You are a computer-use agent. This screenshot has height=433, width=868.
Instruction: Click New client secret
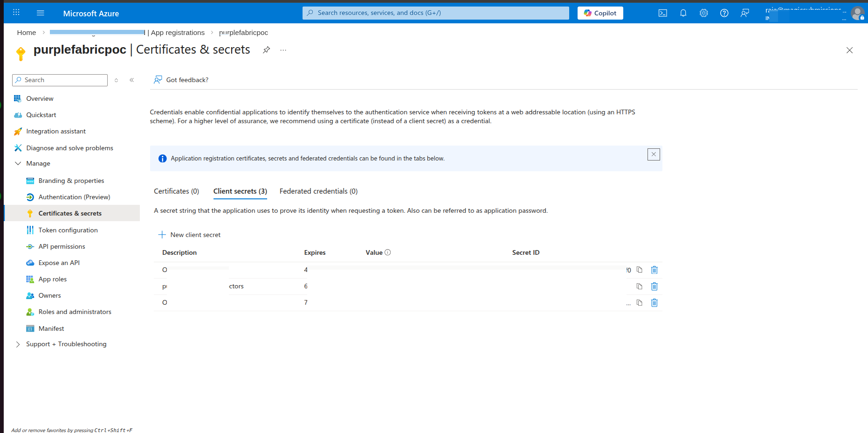tap(189, 235)
